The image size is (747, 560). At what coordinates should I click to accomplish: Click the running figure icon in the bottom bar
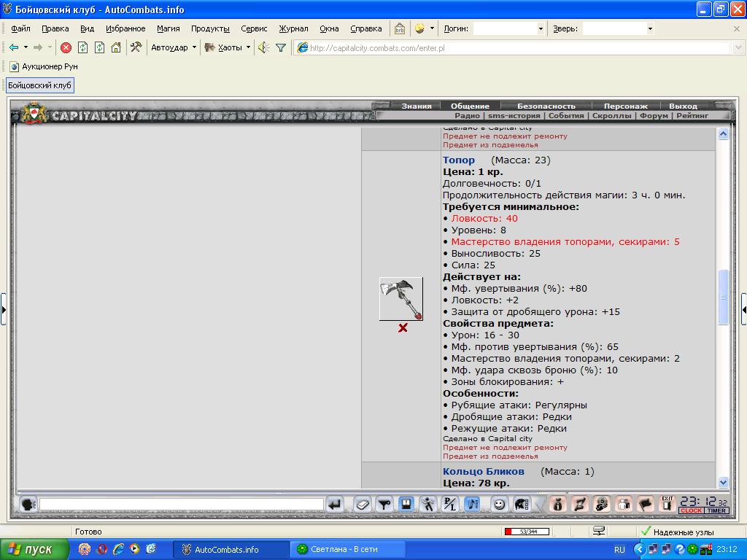point(427,504)
